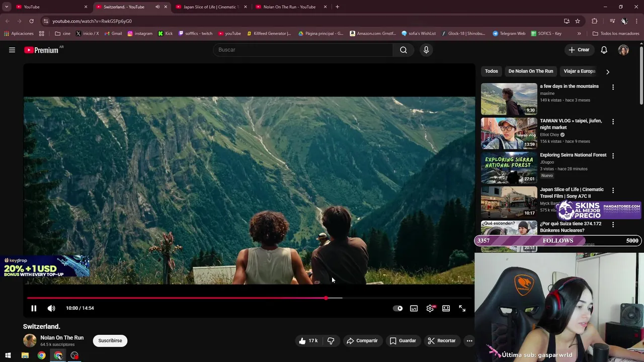Screen dimensions: 644x362
Task: Open tab search dropdown arrow
Action: 7,7
